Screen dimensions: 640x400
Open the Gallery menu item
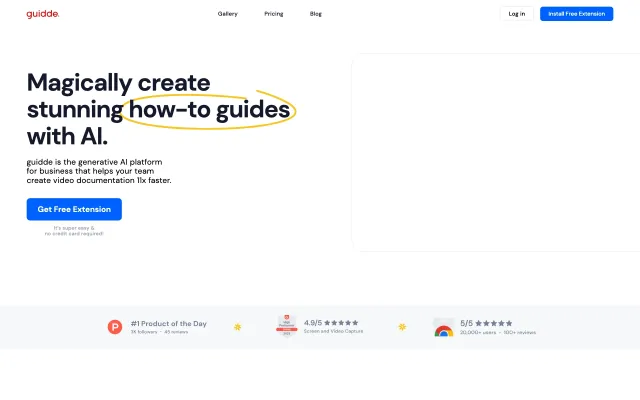(x=227, y=14)
